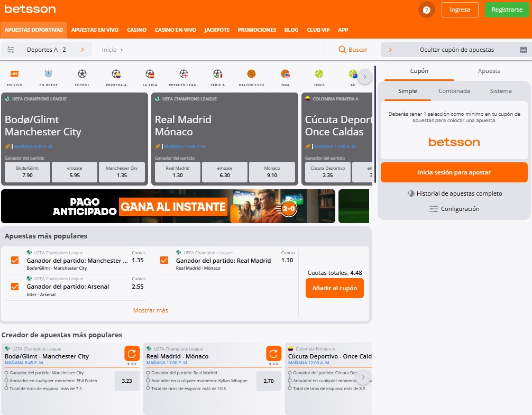This screenshot has height=415, width=532.
Task: Click the EN VIVO live icon
Action: click(x=15, y=74)
